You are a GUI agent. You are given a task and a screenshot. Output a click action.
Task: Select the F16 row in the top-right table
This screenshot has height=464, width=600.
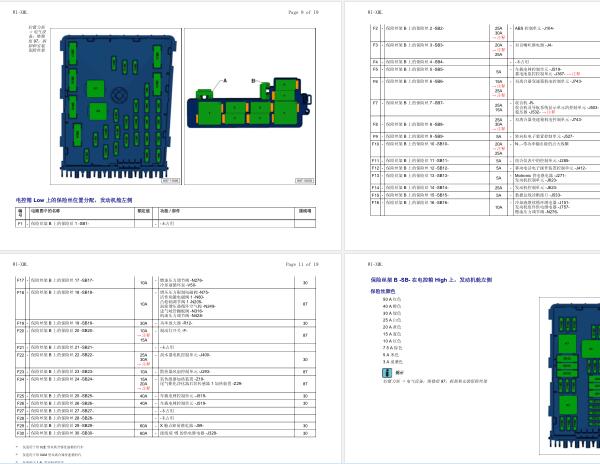coord(468,206)
